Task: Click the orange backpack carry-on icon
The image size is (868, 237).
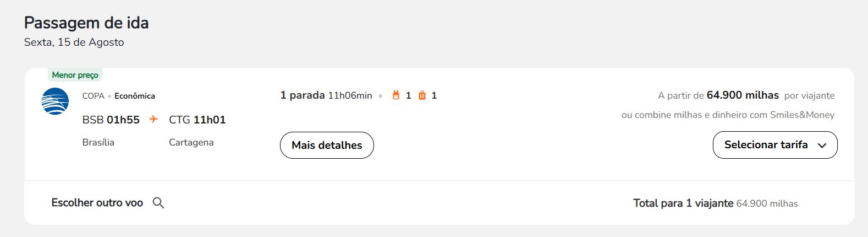Action: click(395, 95)
